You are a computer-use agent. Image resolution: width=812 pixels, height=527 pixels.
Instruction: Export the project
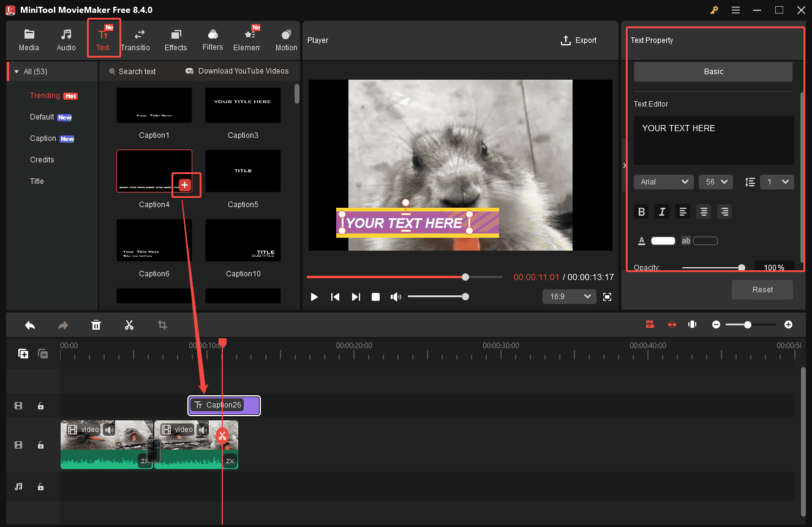coord(579,40)
